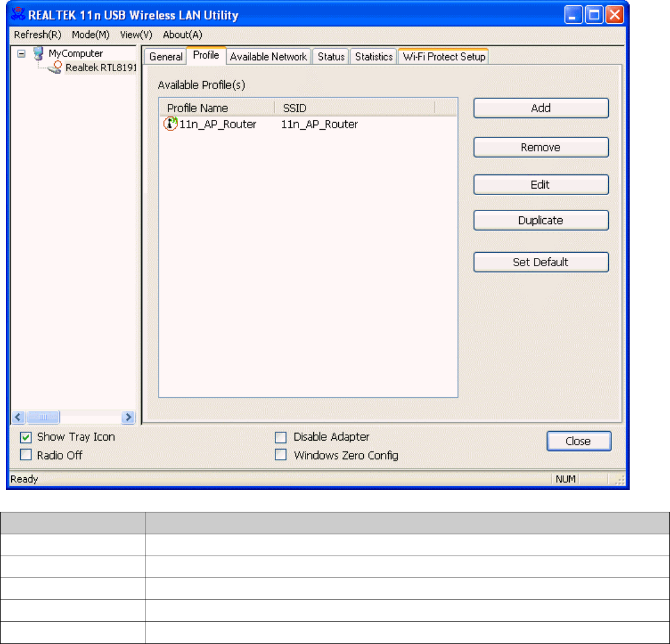
Task: Click the 11n_AP_Router SSID cell
Action: click(x=319, y=125)
